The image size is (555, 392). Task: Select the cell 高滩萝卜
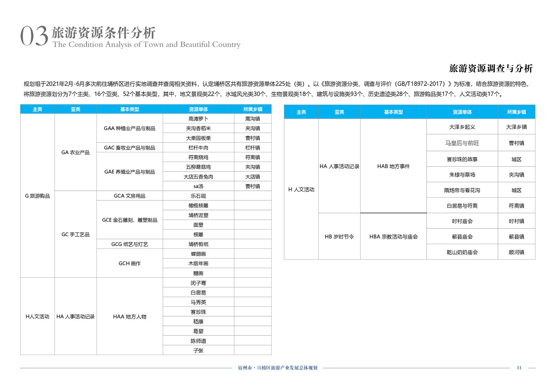[198, 119]
